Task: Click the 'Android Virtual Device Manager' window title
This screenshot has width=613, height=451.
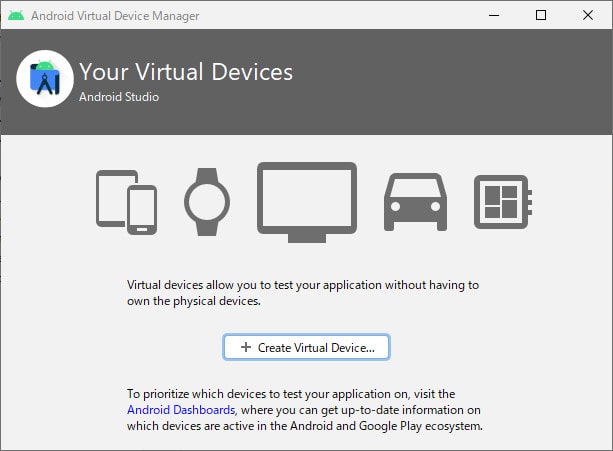Action: click(115, 15)
